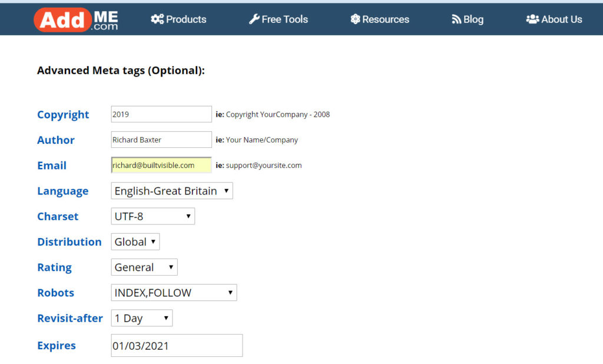Open the Distribution dropdown
The width and height of the screenshot is (603, 364).
pos(135,241)
